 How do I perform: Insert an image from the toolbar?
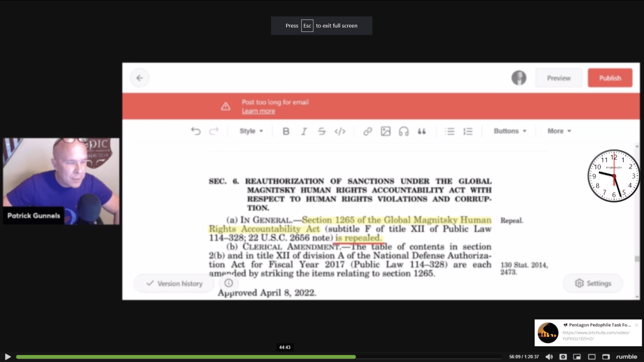[386, 131]
